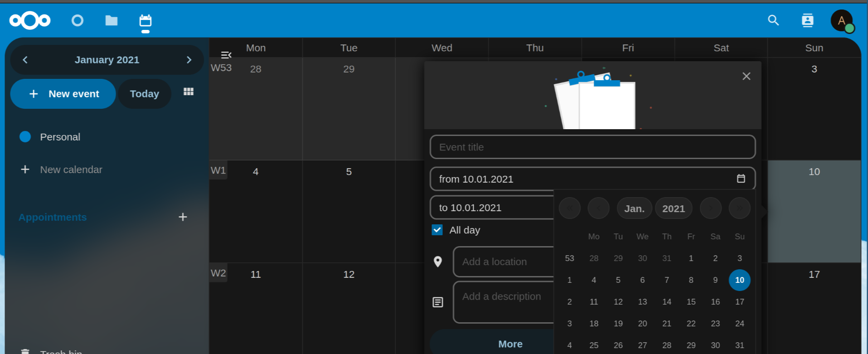Viewport: 868px width, 354px height.
Task: Open the 2021 year selector
Action: [x=674, y=209]
